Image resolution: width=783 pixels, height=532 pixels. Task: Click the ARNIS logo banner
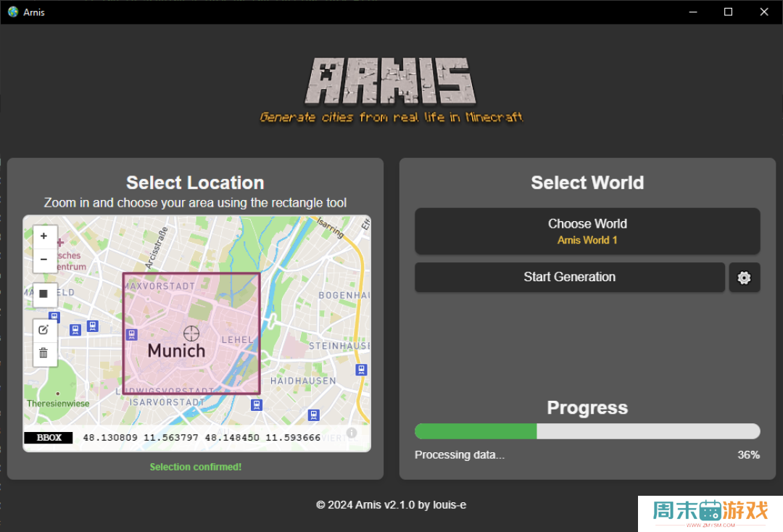pos(391,82)
